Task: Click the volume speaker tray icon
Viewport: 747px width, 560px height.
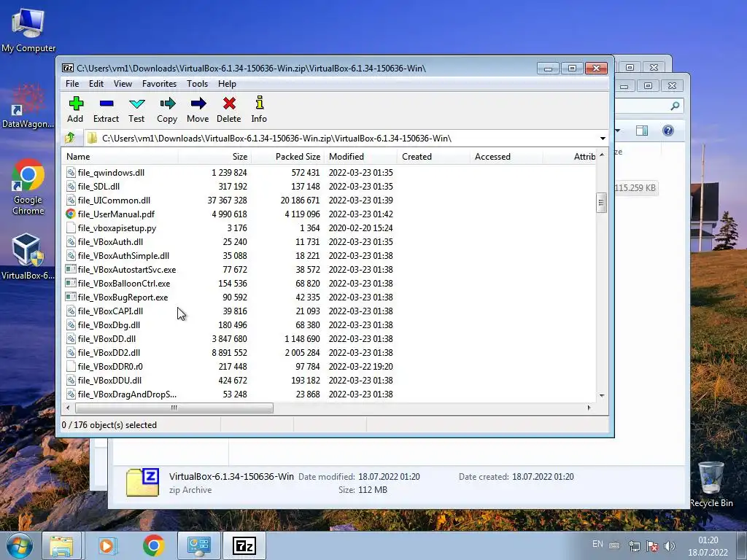Action: [x=670, y=546]
